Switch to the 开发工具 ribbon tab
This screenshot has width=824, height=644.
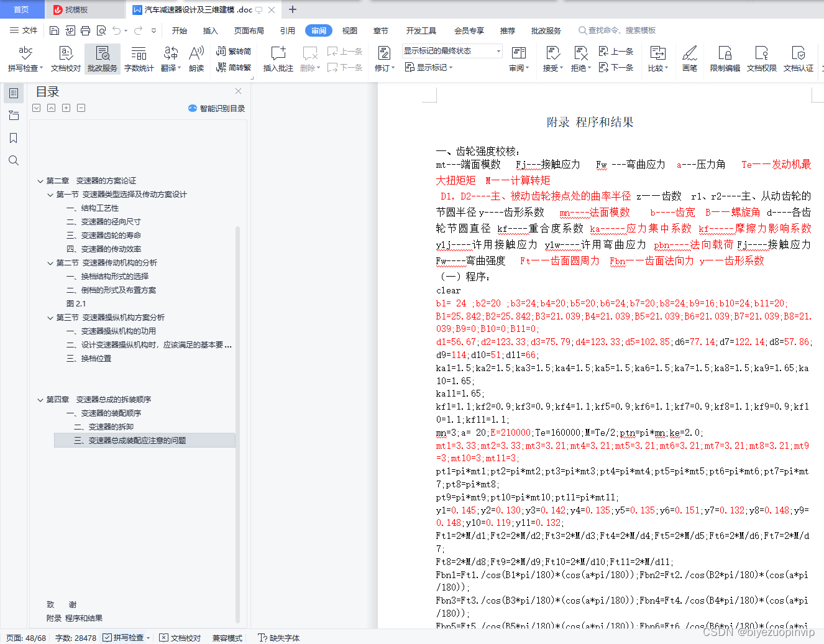[421, 30]
